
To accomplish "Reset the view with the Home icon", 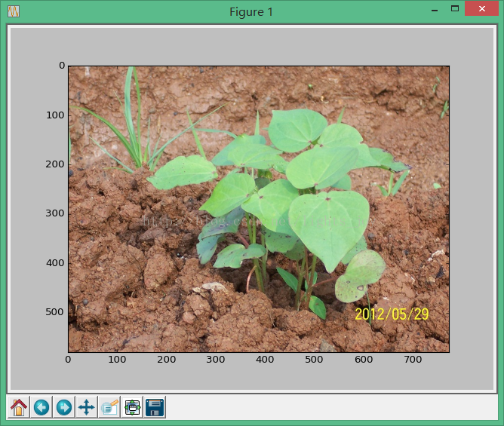I will pos(19,407).
